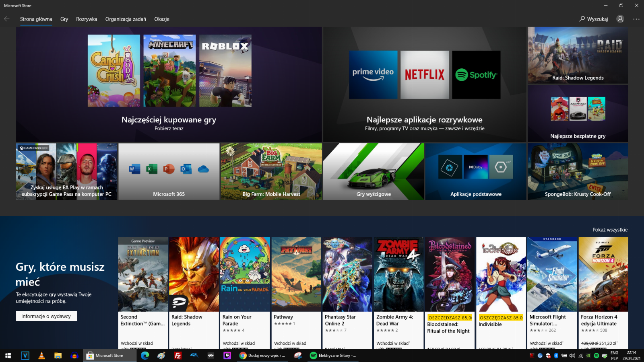Switch to Chrome window Dodaj nowy wpis
The width and height of the screenshot is (644, 362).
pos(262,356)
